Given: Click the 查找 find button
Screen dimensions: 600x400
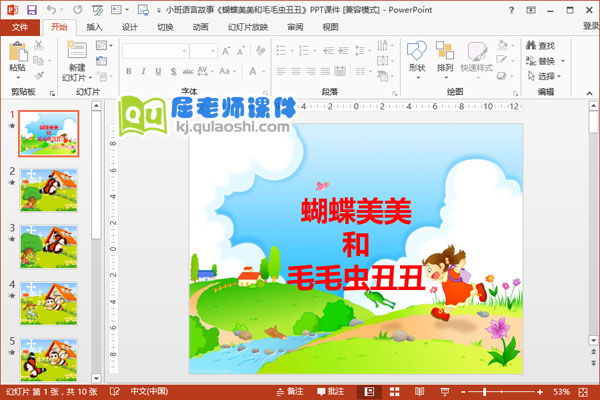Looking at the screenshot, I should [x=540, y=46].
